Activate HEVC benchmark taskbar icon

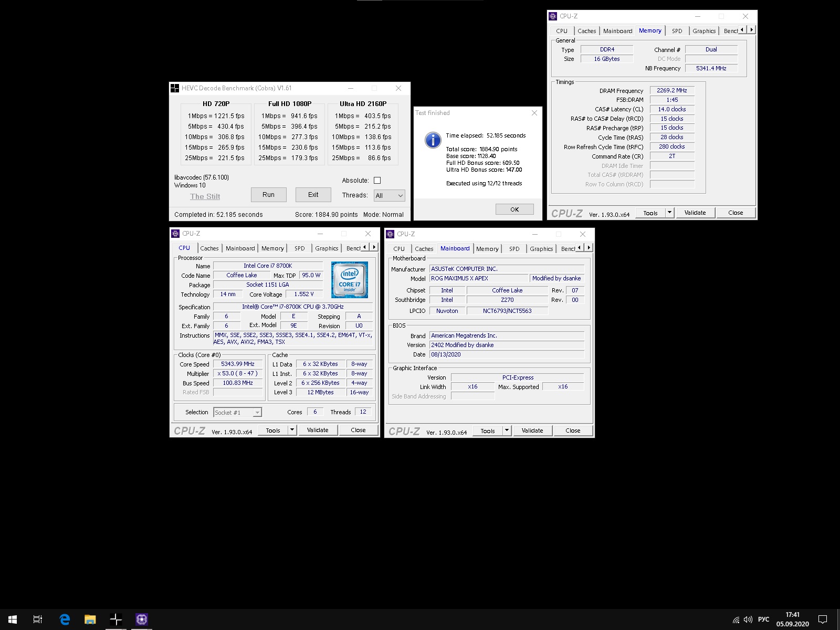(116, 619)
